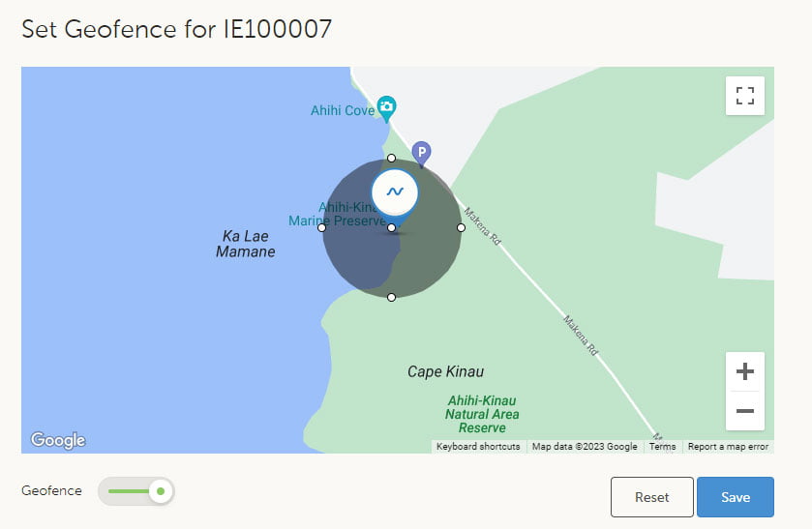Zoom out with the minus button
812x529 pixels.
[744, 411]
